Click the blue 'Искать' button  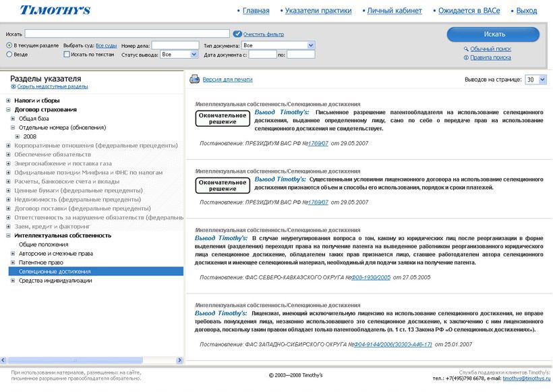click(494, 34)
